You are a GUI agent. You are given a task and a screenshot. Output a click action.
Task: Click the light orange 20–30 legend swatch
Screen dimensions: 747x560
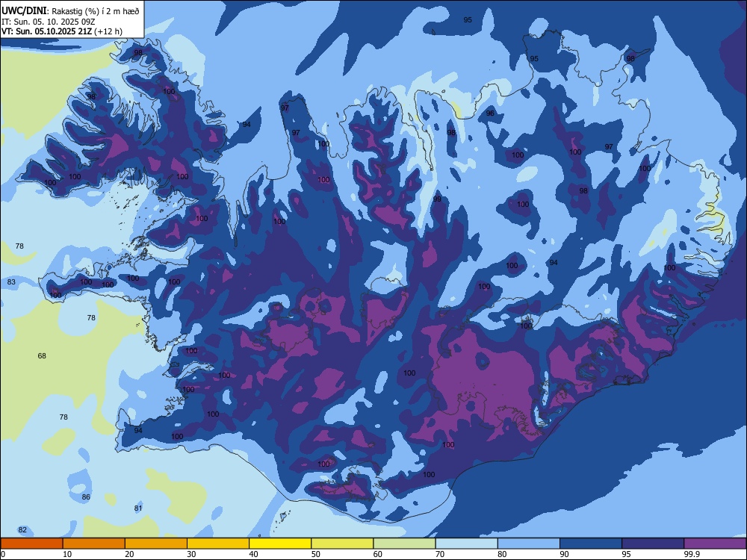(156, 544)
